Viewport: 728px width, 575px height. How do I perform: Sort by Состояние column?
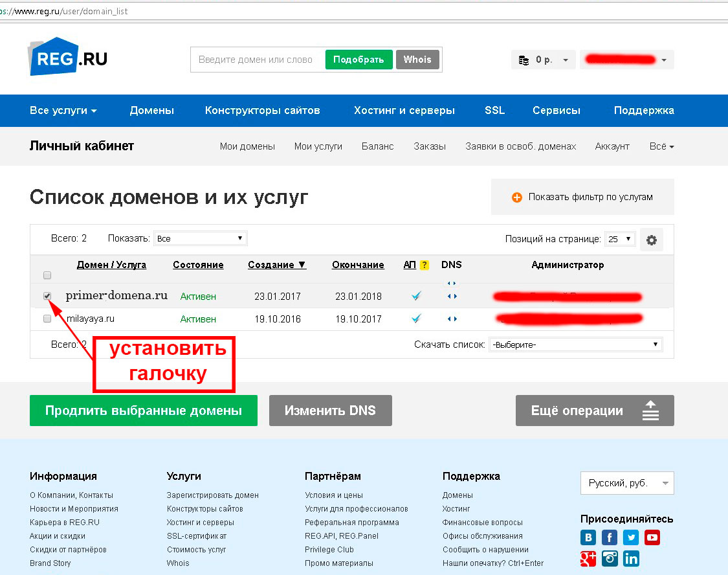tap(198, 265)
